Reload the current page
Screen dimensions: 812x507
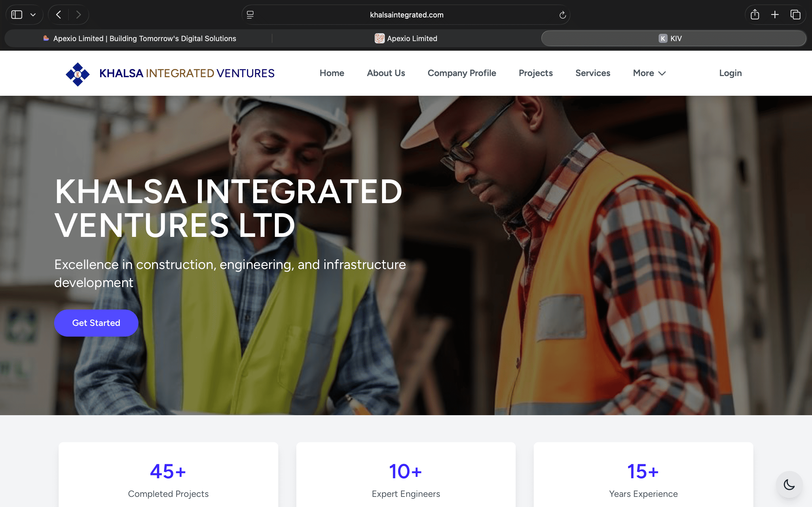(562, 14)
